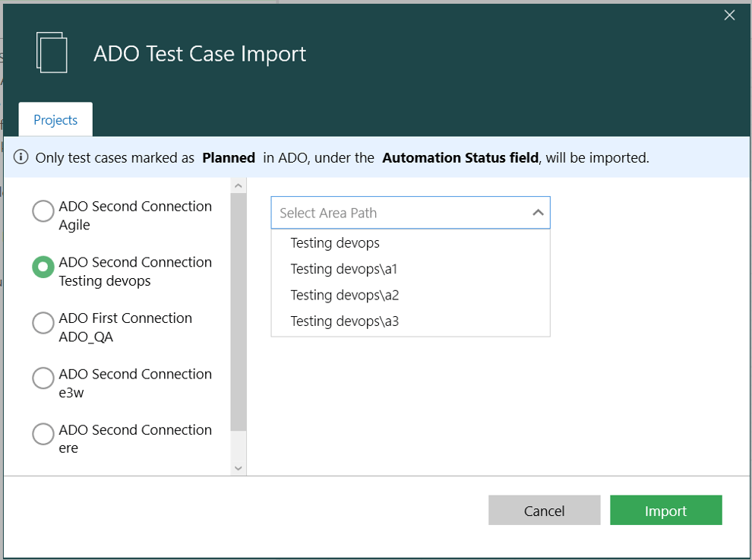Click the Cancel button

(x=544, y=510)
